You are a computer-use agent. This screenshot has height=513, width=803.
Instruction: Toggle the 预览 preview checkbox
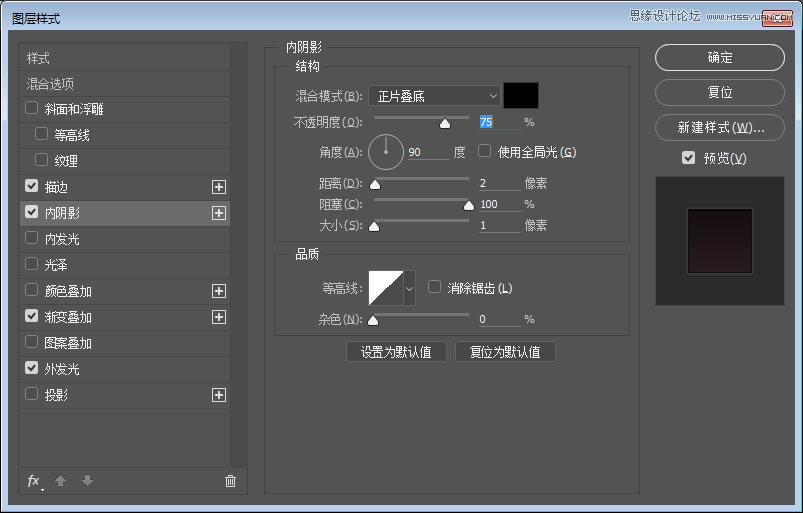689,158
